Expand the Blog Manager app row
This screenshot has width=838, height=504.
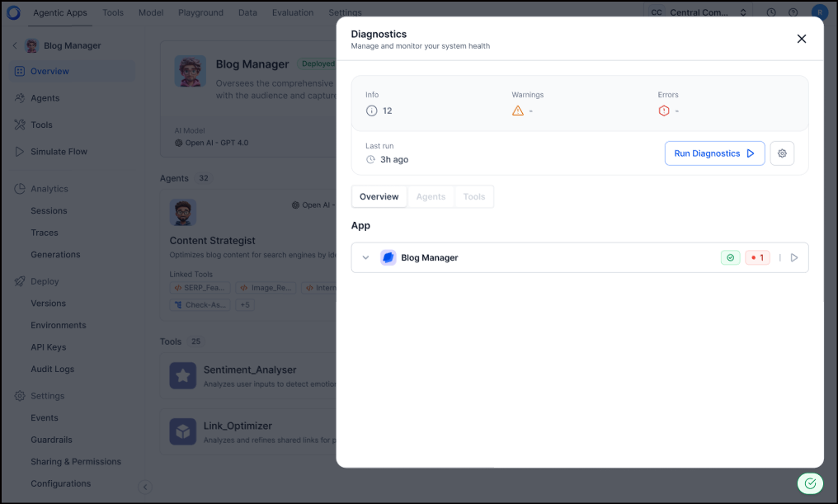pyautogui.click(x=365, y=257)
